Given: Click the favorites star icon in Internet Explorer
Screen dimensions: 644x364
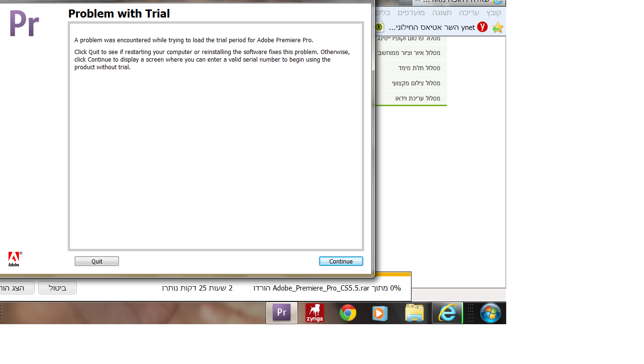Looking at the screenshot, I should coord(497,27).
